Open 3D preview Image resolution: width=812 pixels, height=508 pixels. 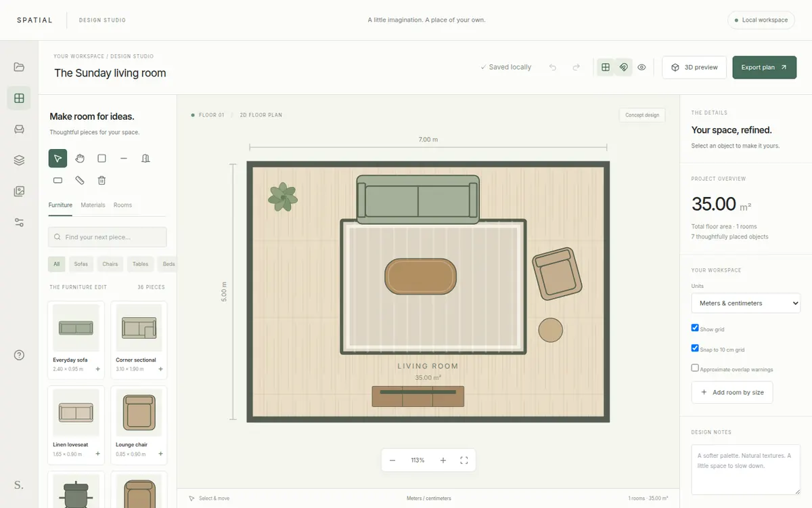pos(694,67)
